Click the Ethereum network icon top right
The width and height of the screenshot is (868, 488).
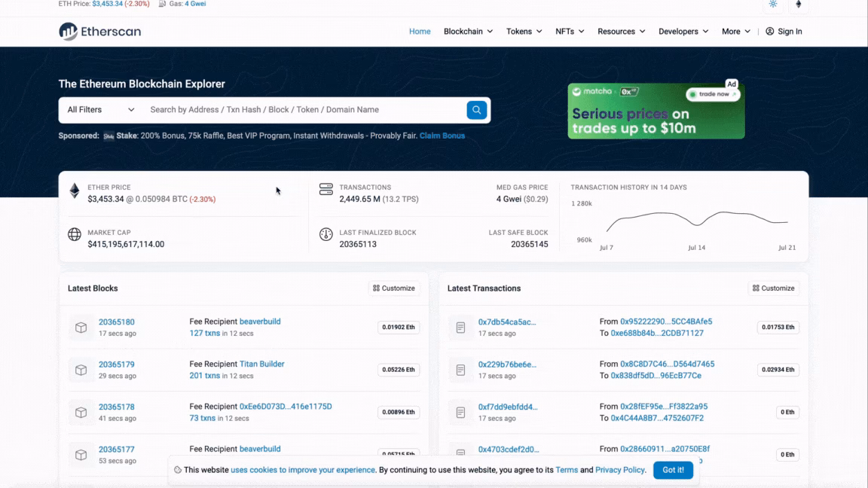click(798, 5)
